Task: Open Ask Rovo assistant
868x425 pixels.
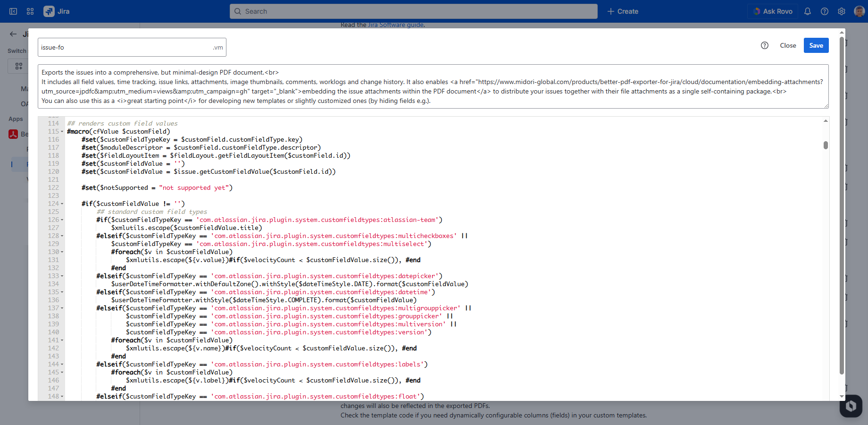Action: pos(773,11)
